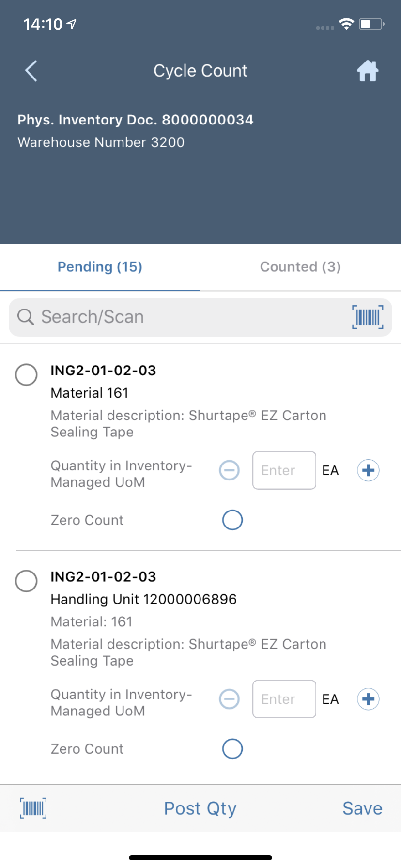Mark Zero Count on Handling Unit 12000006896
This screenshot has height=868, width=401.
[232, 748]
